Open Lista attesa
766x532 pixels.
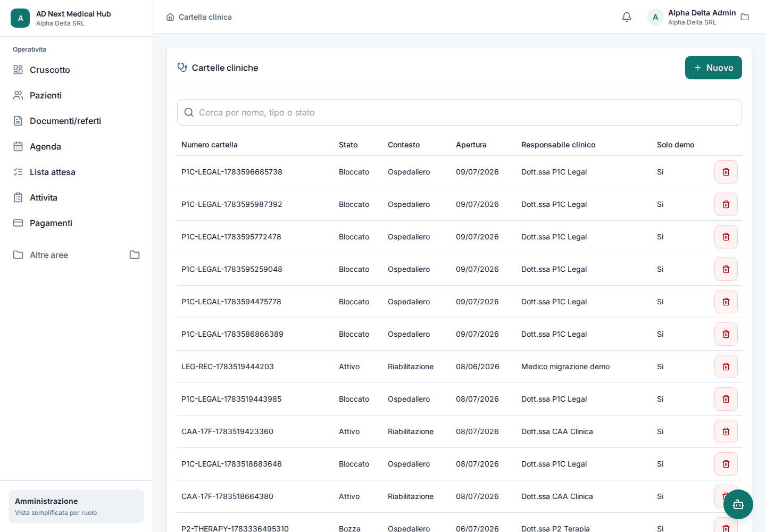tap(77, 172)
